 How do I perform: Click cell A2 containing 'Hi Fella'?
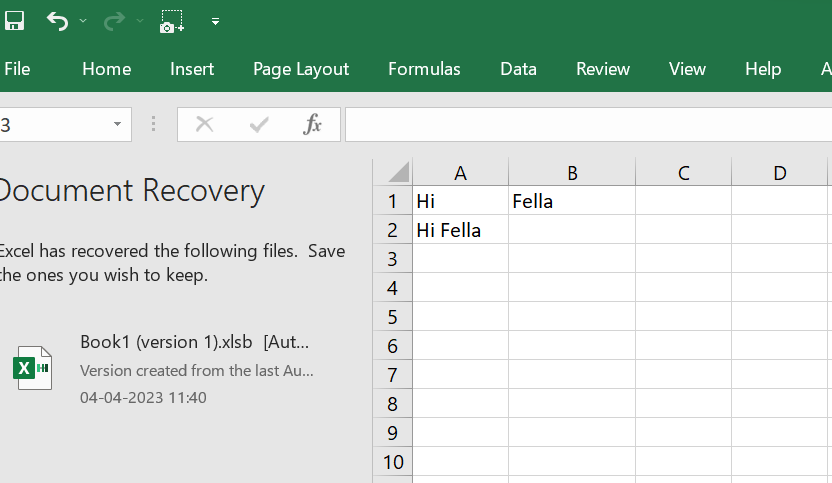click(x=461, y=230)
